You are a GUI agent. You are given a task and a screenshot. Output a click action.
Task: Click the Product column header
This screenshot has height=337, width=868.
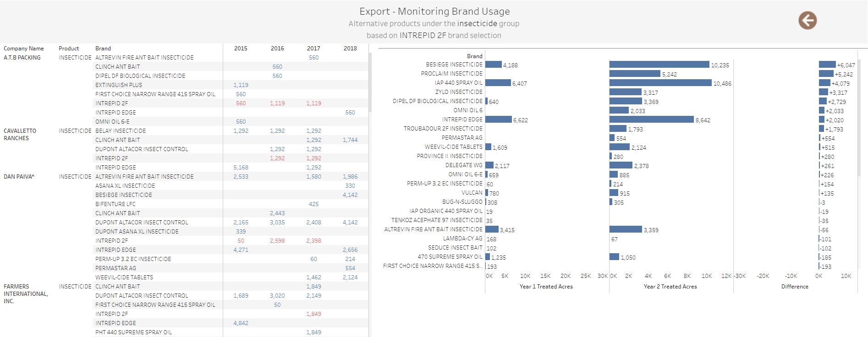click(69, 48)
